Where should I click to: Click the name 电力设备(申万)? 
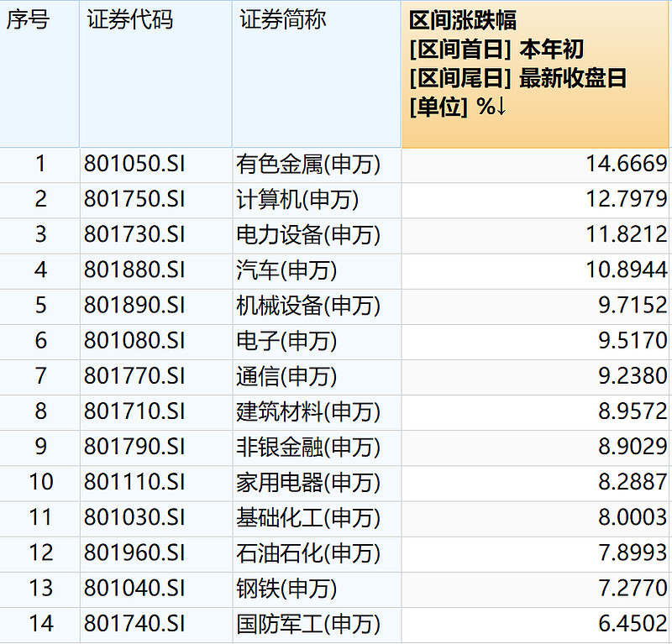pos(308,235)
